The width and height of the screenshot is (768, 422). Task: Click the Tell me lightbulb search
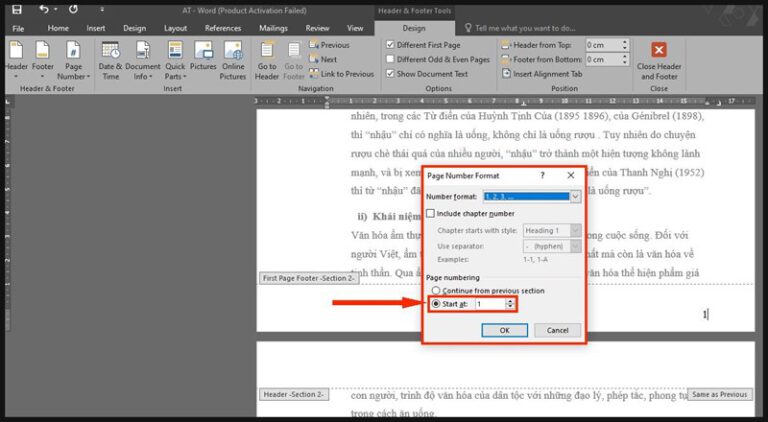(x=468, y=28)
